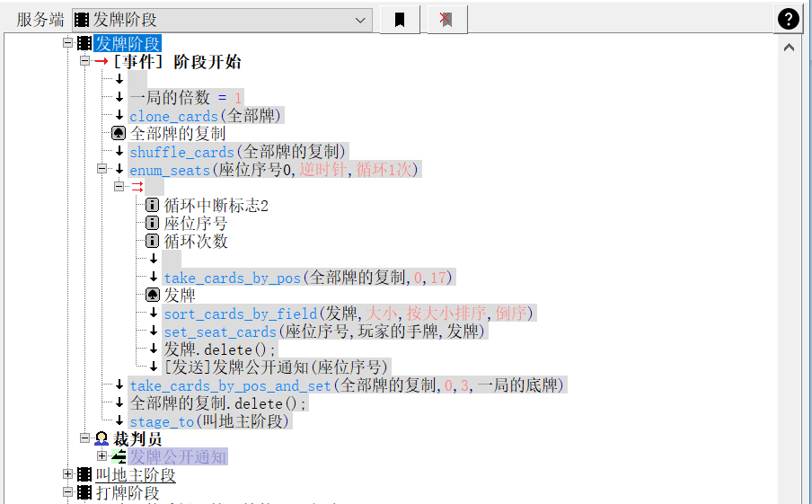Expand the 叫地主阶段 node
Viewport: 812px width, 504px height.
(x=67, y=475)
